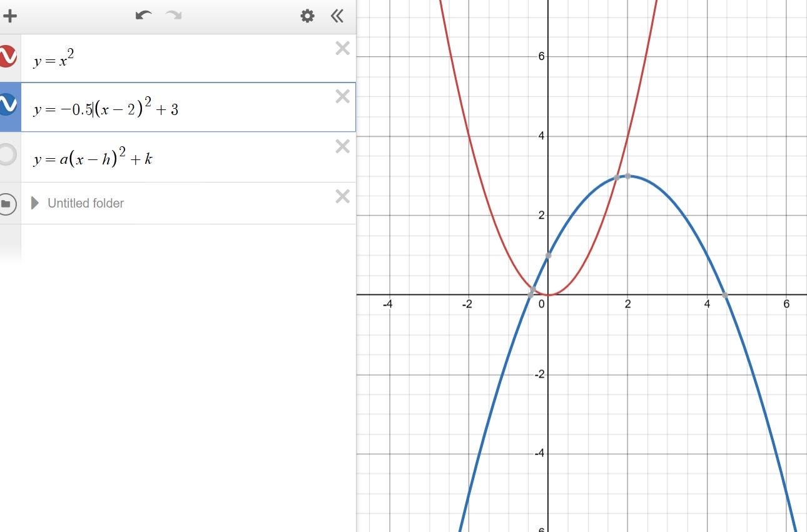Image resolution: width=807 pixels, height=532 pixels.
Task: Click the y-axis label 6
Action: click(541, 57)
